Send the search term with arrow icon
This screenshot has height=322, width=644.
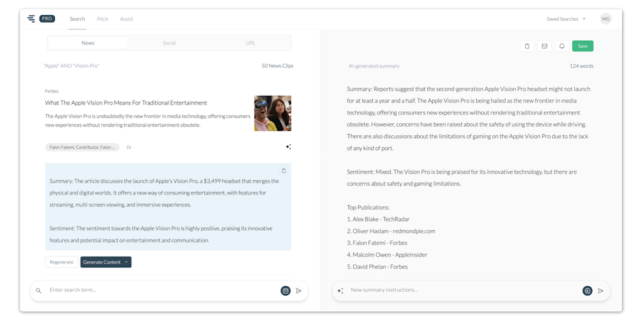pyautogui.click(x=299, y=291)
